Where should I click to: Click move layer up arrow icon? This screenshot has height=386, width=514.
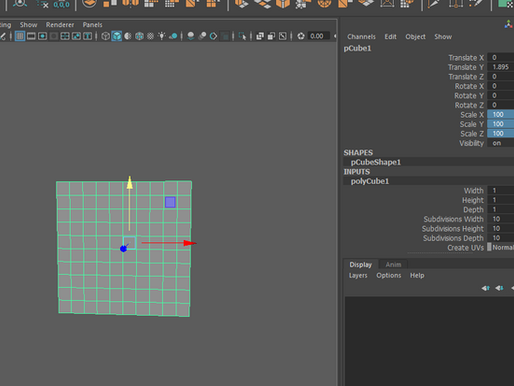click(x=485, y=288)
